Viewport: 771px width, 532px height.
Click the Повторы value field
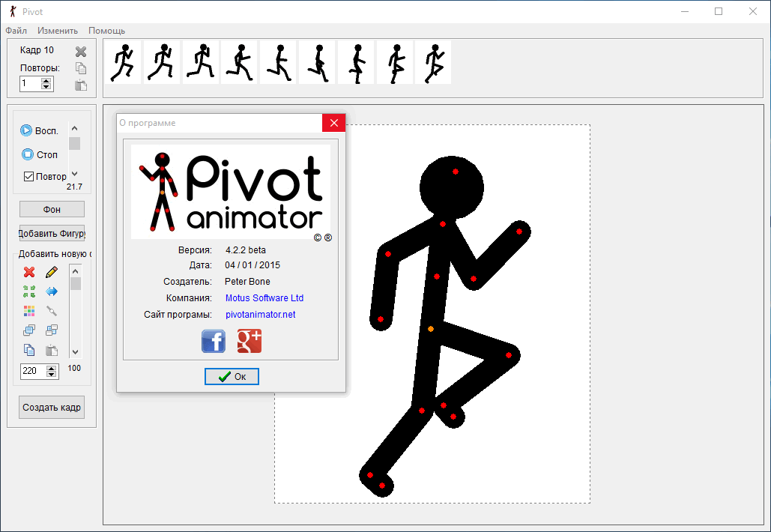point(31,84)
